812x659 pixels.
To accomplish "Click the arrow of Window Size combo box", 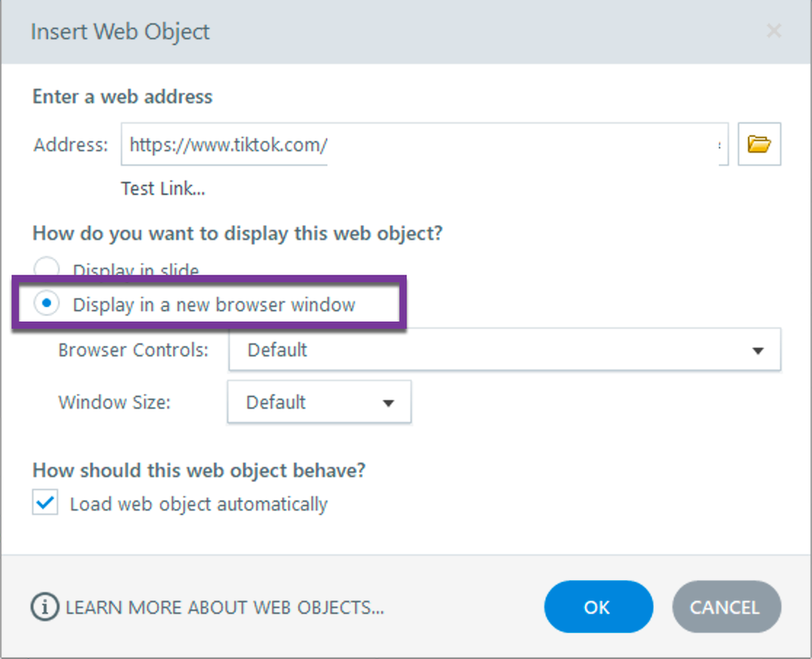I will point(388,403).
